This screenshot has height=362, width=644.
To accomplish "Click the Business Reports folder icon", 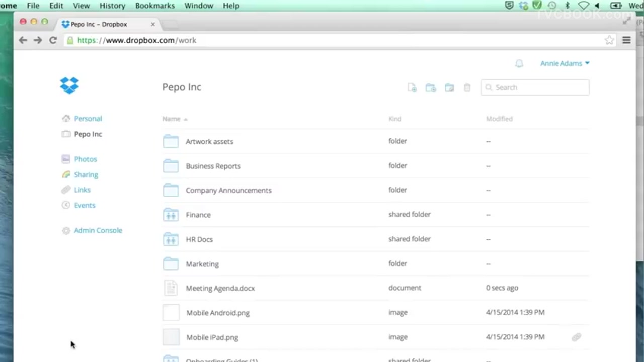I will [x=171, y=166].
